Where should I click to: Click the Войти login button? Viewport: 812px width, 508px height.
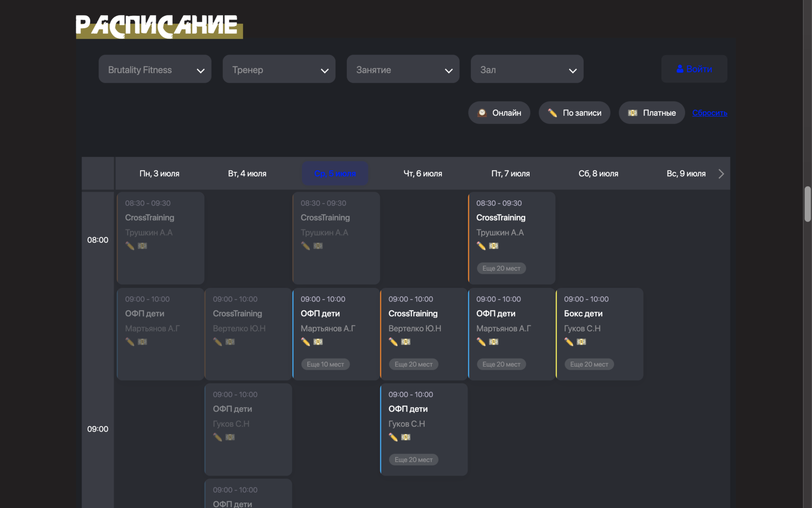click(694, 69)
